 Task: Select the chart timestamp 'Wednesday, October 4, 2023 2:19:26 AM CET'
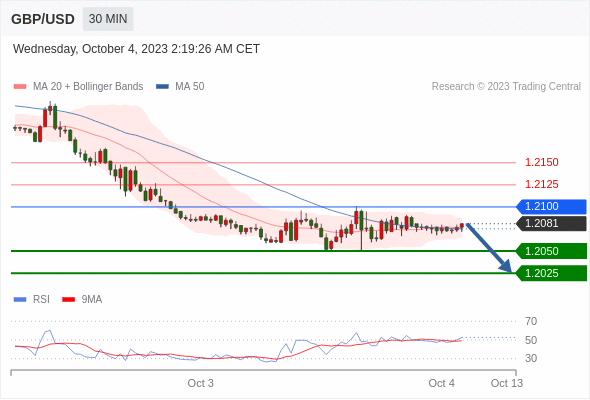pos(136,49)
